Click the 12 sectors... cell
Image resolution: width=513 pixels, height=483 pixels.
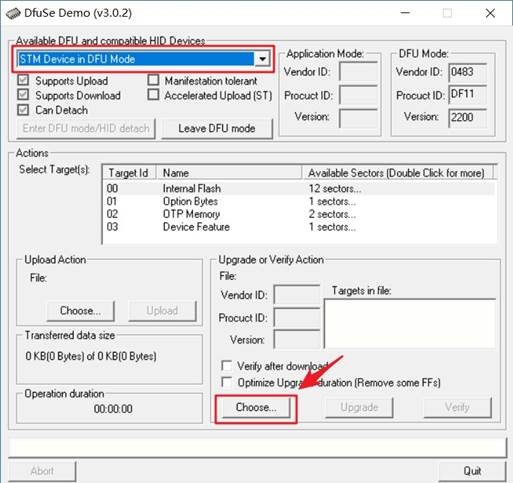pyautogui.click(x=335, y=189)
